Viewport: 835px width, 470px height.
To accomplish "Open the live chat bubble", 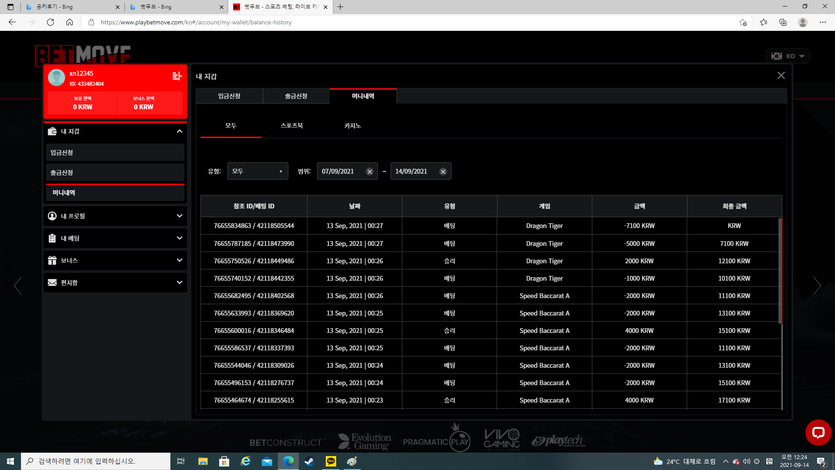I will [818, 432].
